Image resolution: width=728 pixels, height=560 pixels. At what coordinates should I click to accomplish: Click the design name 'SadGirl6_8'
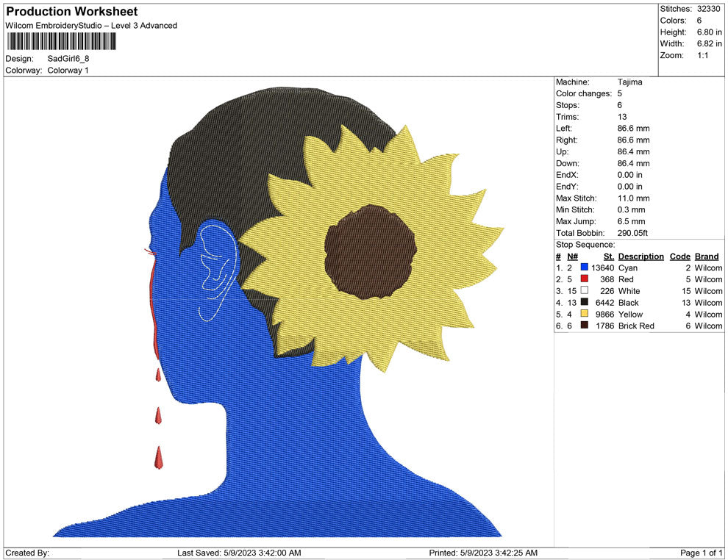coord(68,59)
